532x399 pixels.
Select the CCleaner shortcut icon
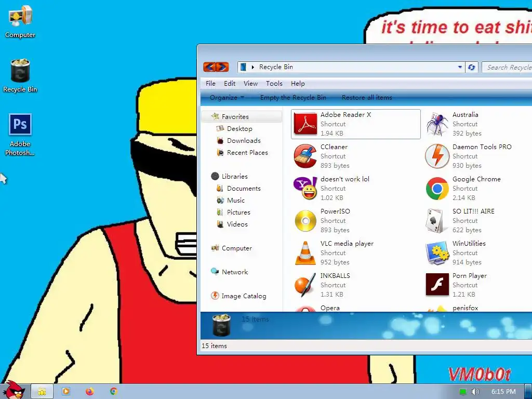coord(305,156)
